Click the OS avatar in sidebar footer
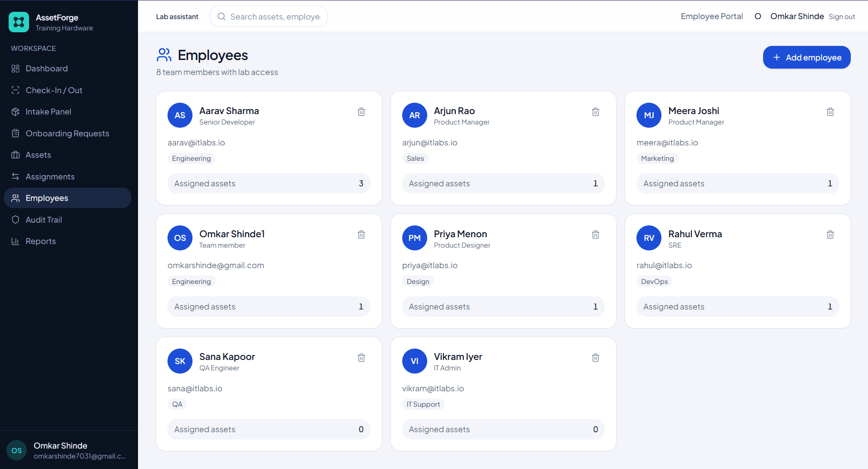The image size is (868, 469). click(17, 450)
